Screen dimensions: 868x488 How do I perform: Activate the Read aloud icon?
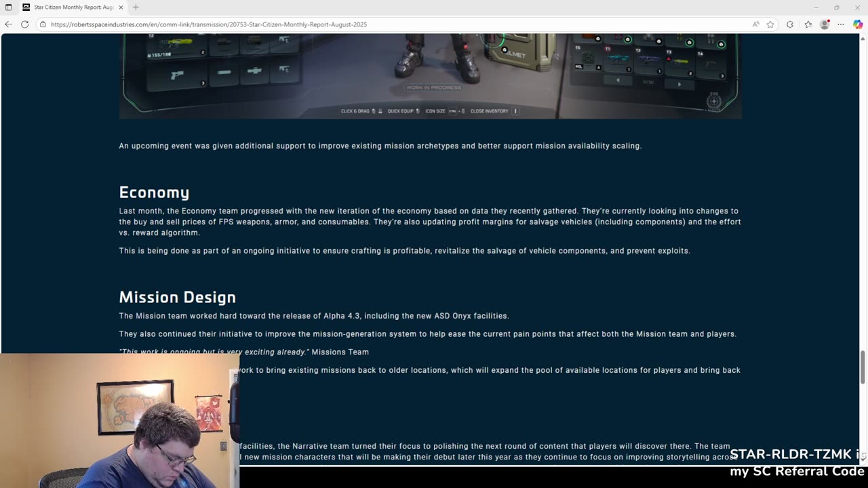755,24
